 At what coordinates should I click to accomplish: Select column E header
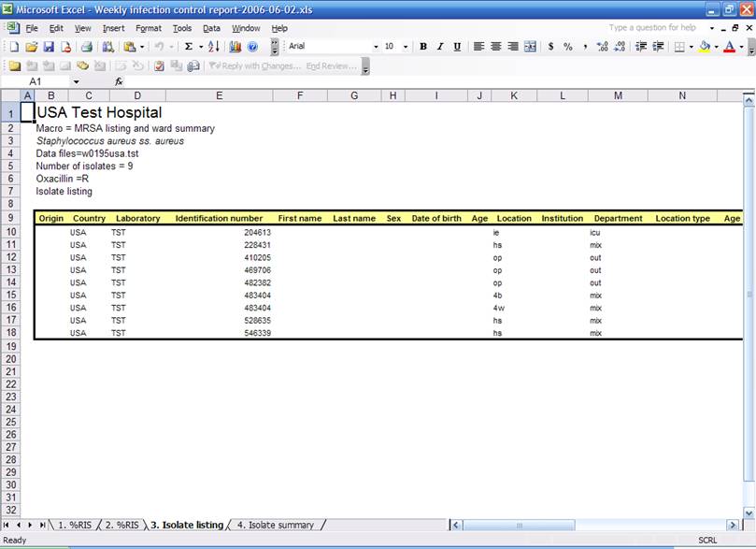tap(219, 95)
